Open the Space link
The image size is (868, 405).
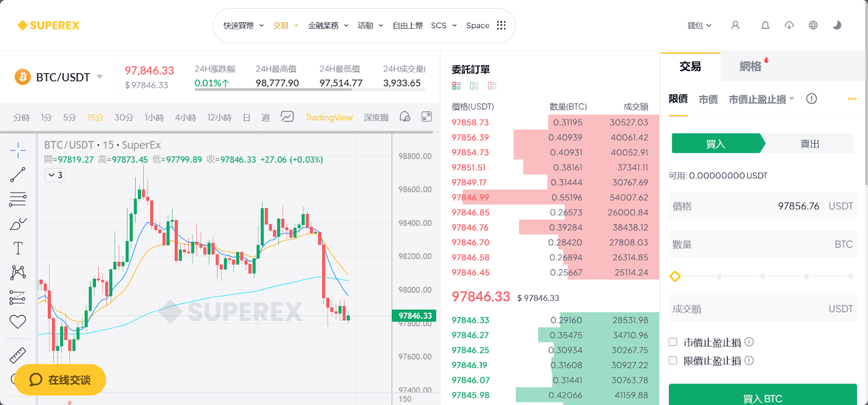pos(477,25)
